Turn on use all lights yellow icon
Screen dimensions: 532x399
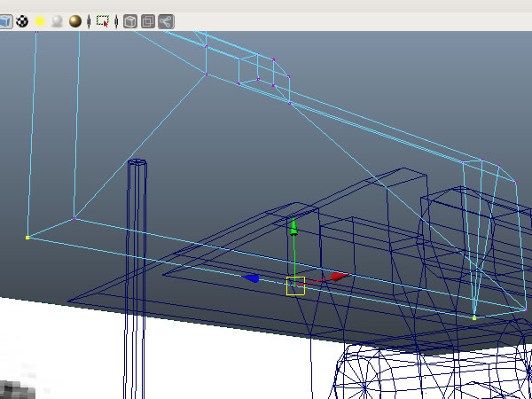pos(40,21)
